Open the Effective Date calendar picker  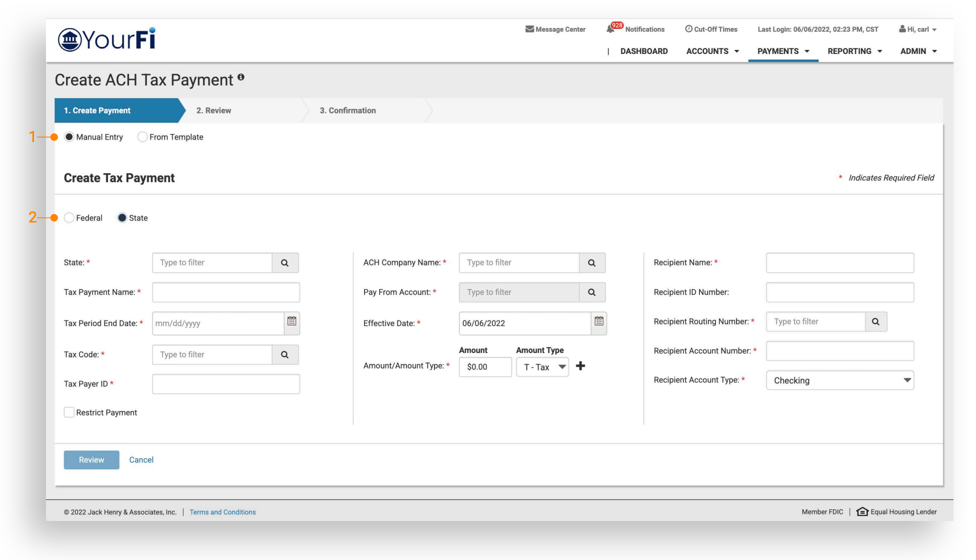coord(598,321)
